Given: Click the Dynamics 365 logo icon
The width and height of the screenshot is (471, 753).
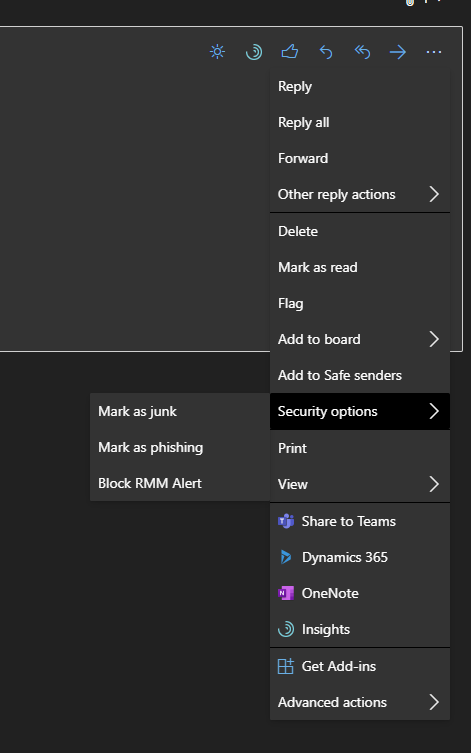Looking at the screenshot, I should coord(286,557).
